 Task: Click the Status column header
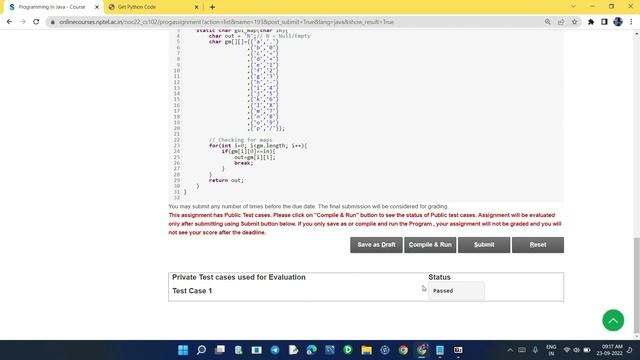click(x=439, y=277)
